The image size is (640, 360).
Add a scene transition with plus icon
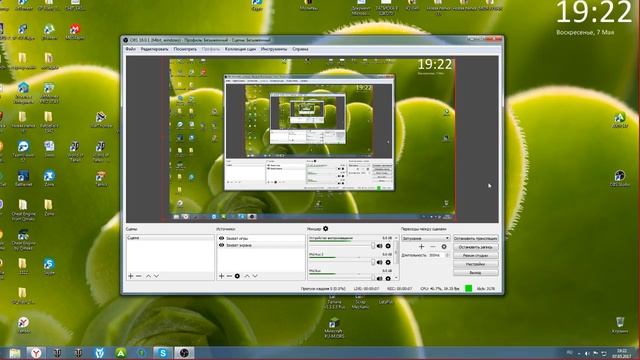[x=422, y=247]
